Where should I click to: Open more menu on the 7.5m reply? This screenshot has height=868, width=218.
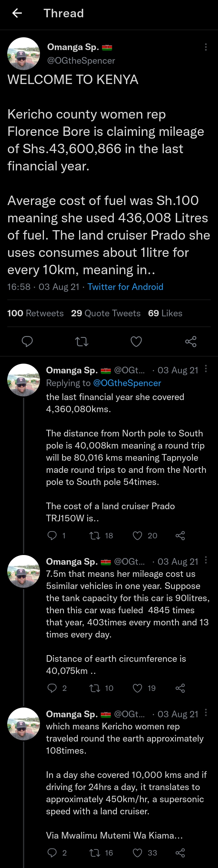[x=206, y=560]
